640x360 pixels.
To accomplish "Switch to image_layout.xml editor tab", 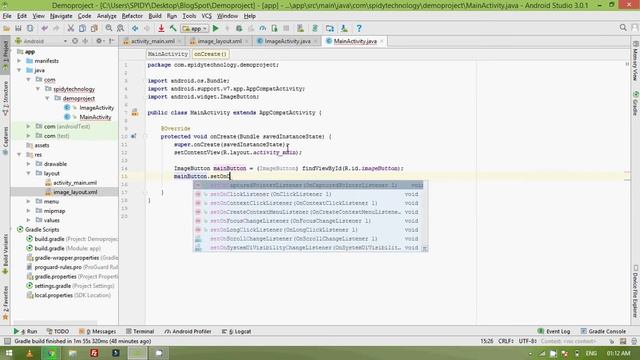I will coord(219,41).
